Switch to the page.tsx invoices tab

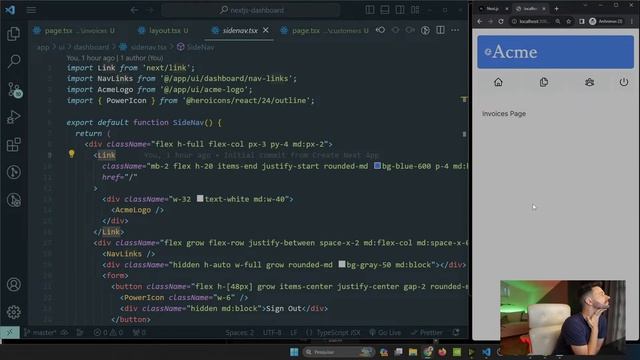pyautogui.click(x=74, y=31)
